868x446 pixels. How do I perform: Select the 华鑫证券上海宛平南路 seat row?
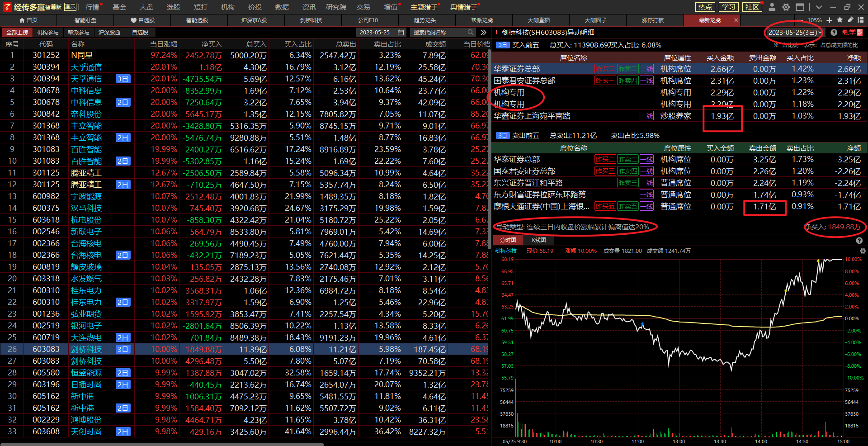click(x=679, y=116)
